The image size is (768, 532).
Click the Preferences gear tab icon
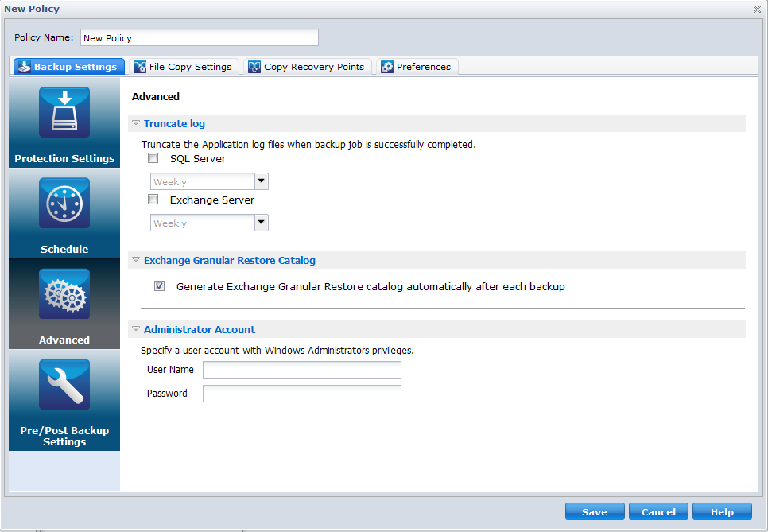tap(387, 67)
